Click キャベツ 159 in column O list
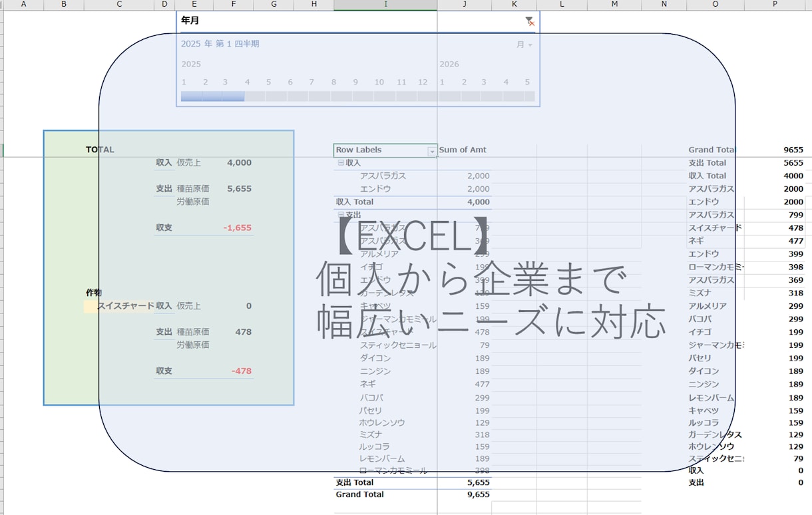Screen dimensions: 812x515 click(x=746, y=411)
